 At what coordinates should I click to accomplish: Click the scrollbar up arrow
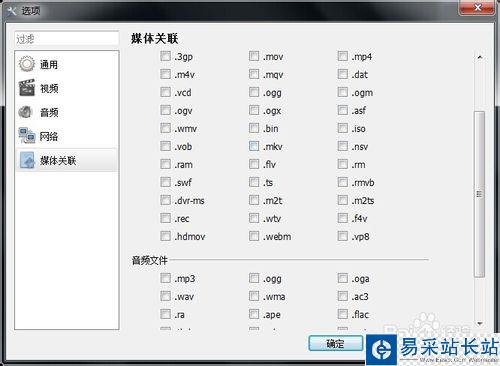tap(479, 57)
